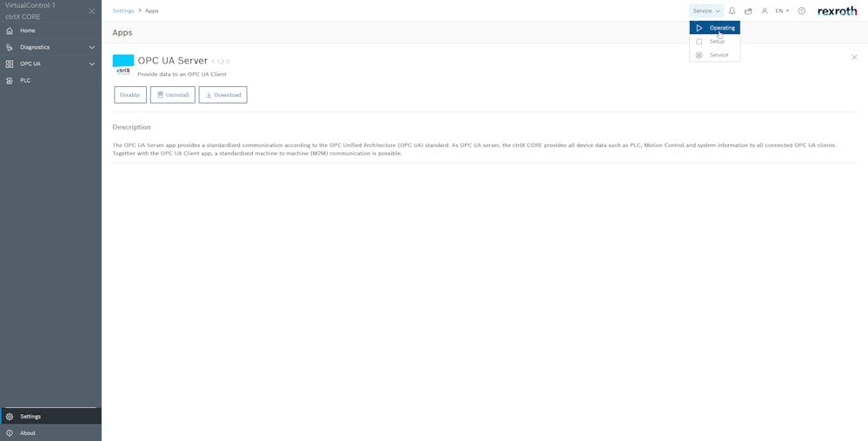This screenshot has width=868, height=441.
Task: Collapse the sidebar with the X icon
Action: [x=92, y=11]
